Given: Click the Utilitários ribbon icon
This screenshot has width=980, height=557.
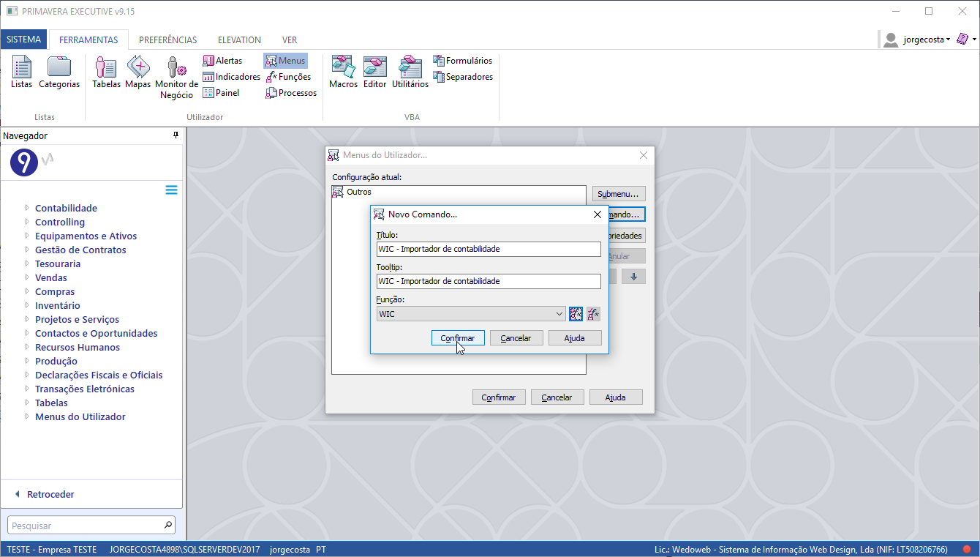Looking at the screenshot, I should pos(410,72).
